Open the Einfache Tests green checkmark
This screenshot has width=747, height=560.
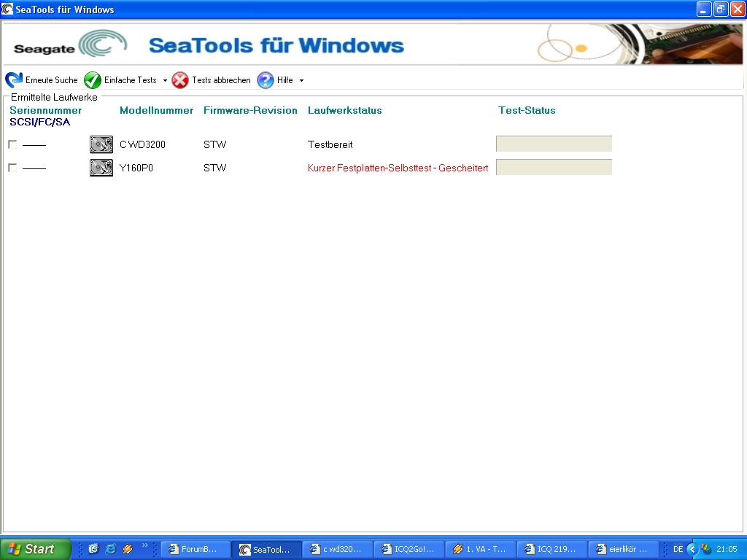click(x=93, y=80)
